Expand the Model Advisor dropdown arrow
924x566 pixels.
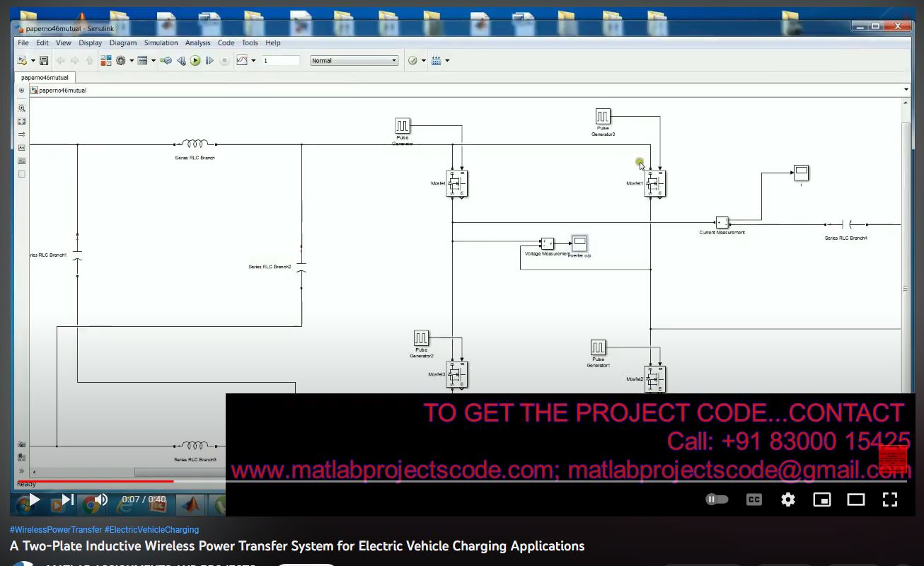[x=423, y=61]
